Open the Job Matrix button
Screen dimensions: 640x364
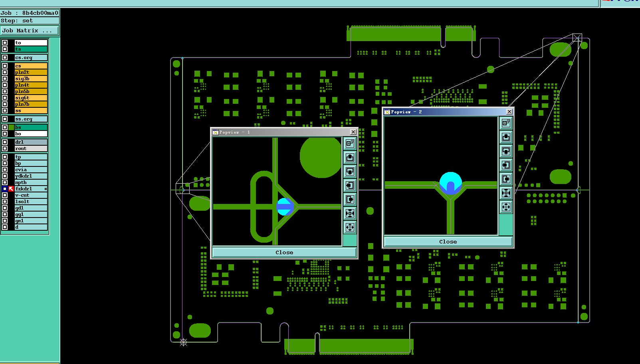[x=30, y=30]
